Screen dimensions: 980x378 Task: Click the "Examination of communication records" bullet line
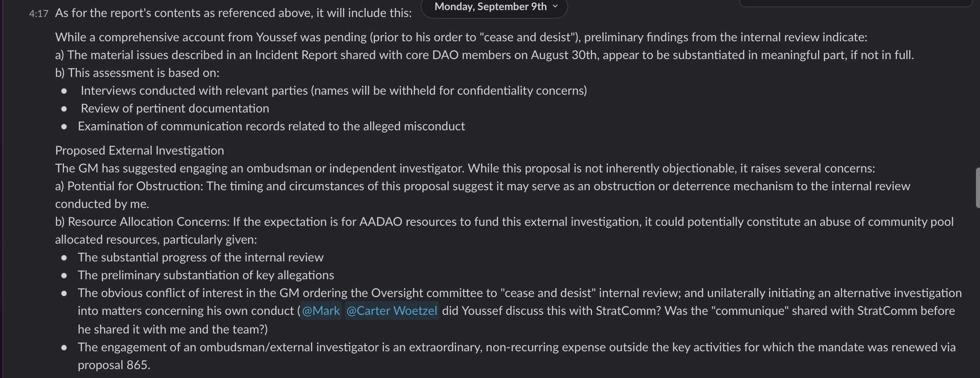click(271, 126)
